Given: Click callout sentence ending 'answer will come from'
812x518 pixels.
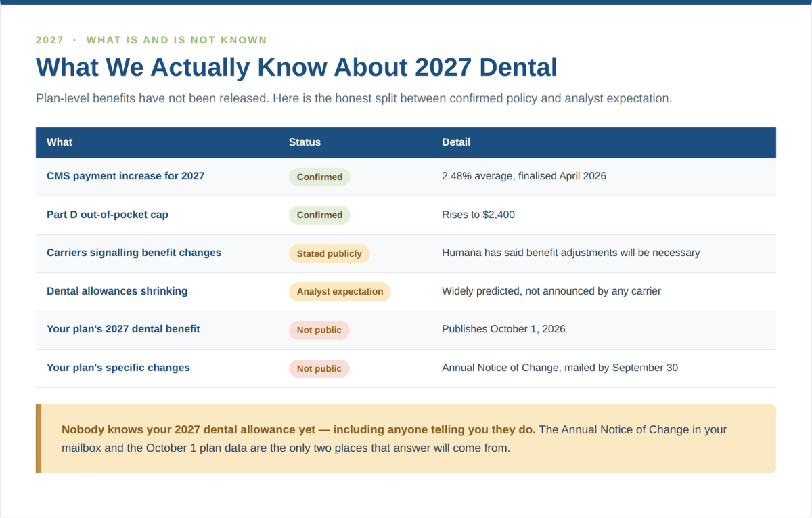Looking at the screenshot, I should click(x=394, y=439).
